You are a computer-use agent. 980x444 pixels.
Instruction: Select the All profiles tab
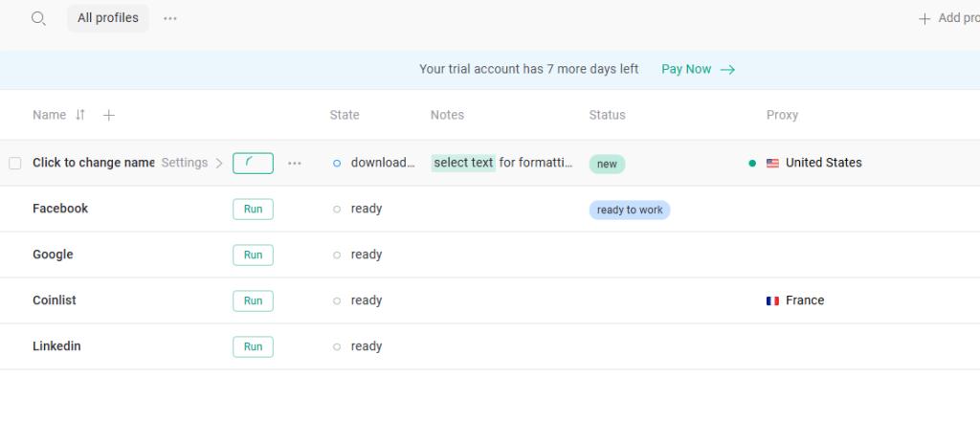108,18
